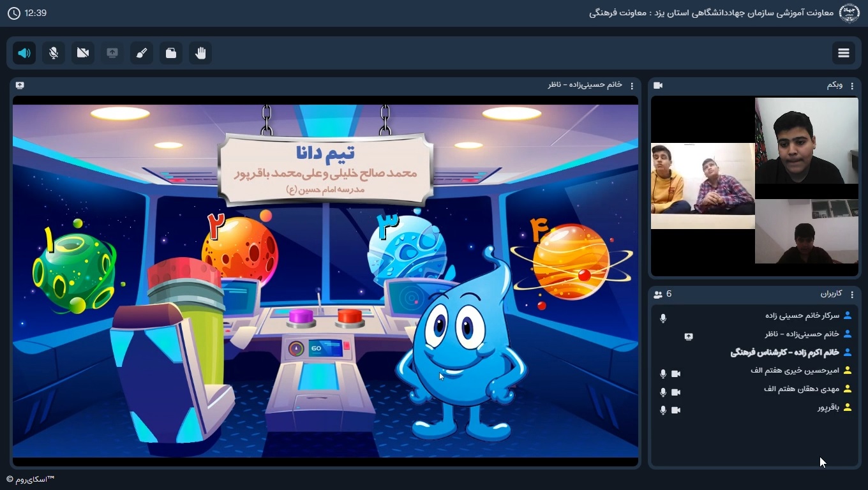Open the file sharing folder icon

[x=171, y=53]
